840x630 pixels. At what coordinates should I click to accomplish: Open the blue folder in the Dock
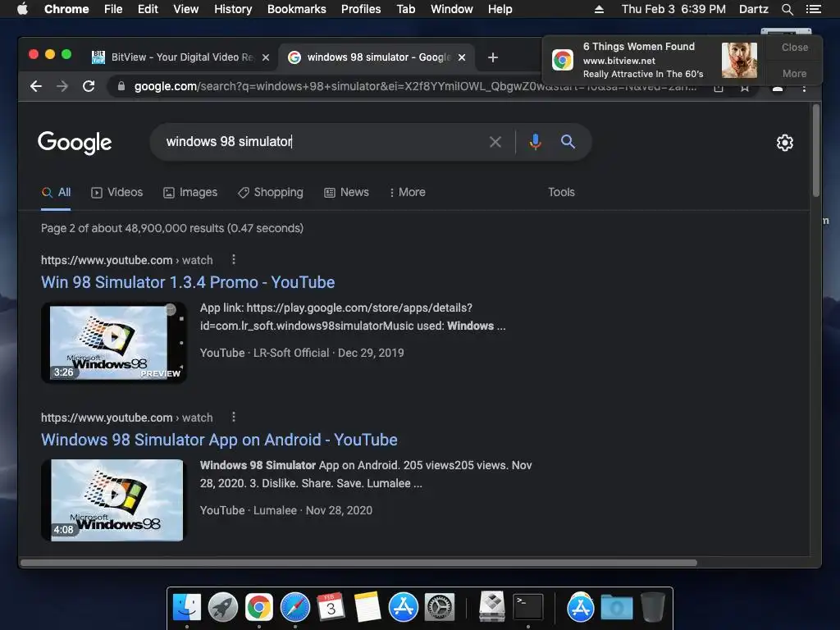[617, 607]
